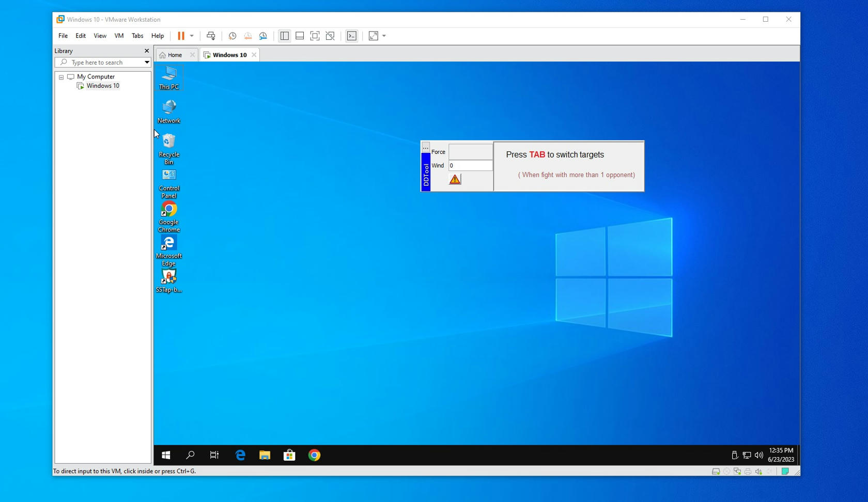
Task: Click the DDTool ellipsis button
Action: (426, 148)
